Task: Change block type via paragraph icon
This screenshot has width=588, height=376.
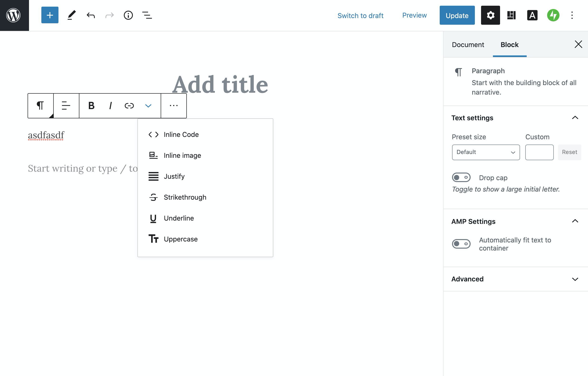Action: (x=40, y=106)
